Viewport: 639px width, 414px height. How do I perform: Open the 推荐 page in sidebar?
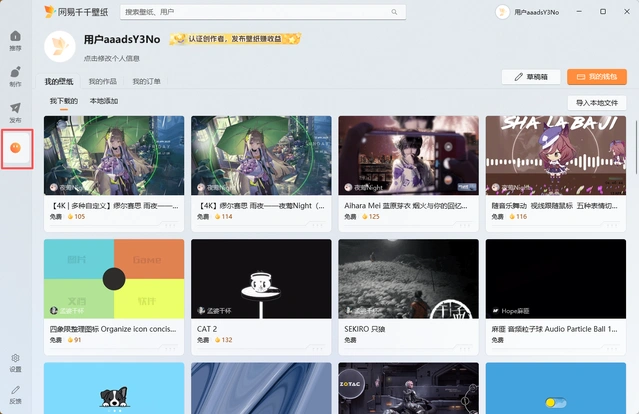tap(15, 39)
